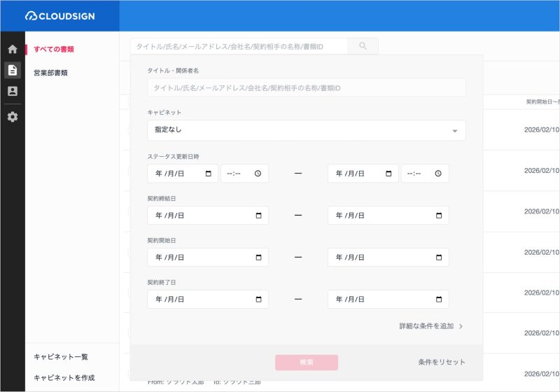Open clock picker for ステータス更新日時 end time
The height and width of the screenshot is (392, 560).
pyautogui.click(x=438, y=174)
